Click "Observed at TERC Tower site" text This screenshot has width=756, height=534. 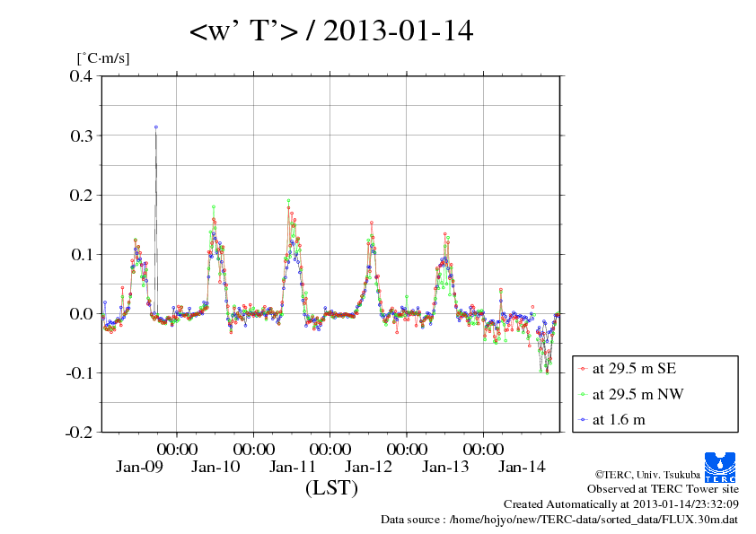pos(663,489)
